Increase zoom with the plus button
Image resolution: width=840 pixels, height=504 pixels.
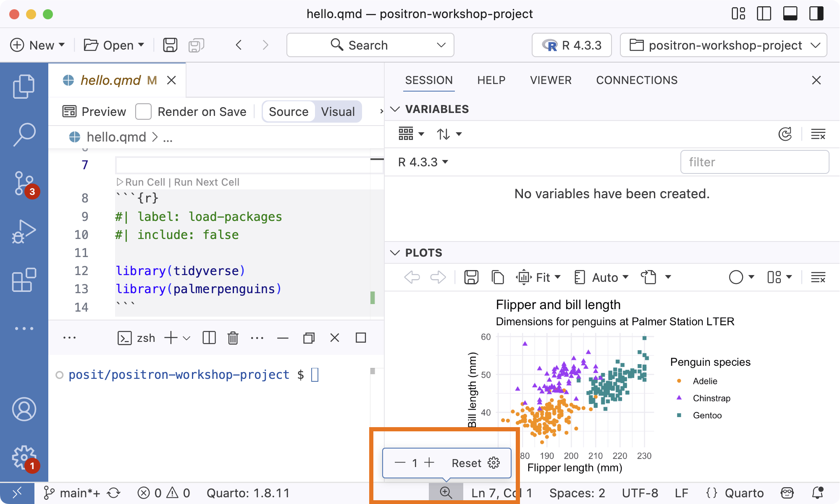point(429,463)
